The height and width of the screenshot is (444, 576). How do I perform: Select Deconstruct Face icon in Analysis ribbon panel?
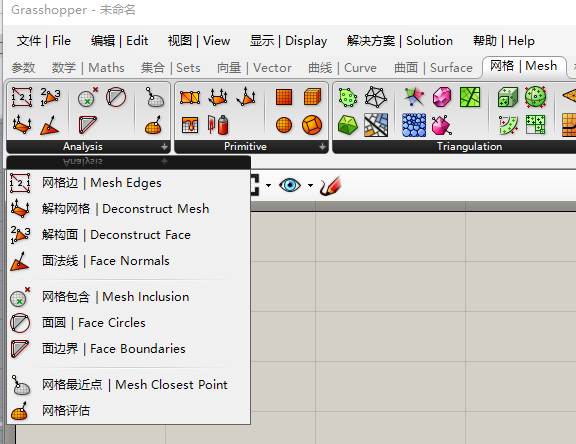50,97
